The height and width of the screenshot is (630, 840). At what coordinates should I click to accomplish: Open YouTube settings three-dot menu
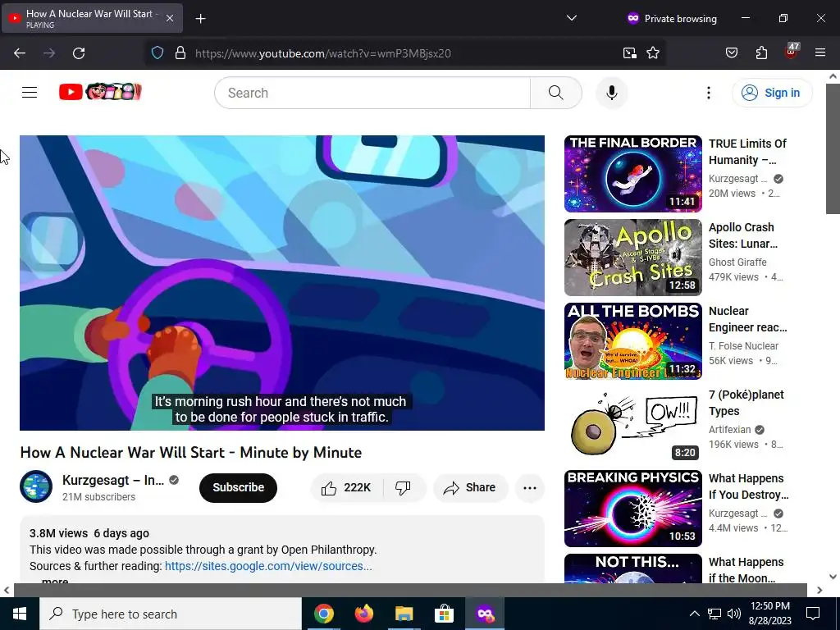point(708,93)
